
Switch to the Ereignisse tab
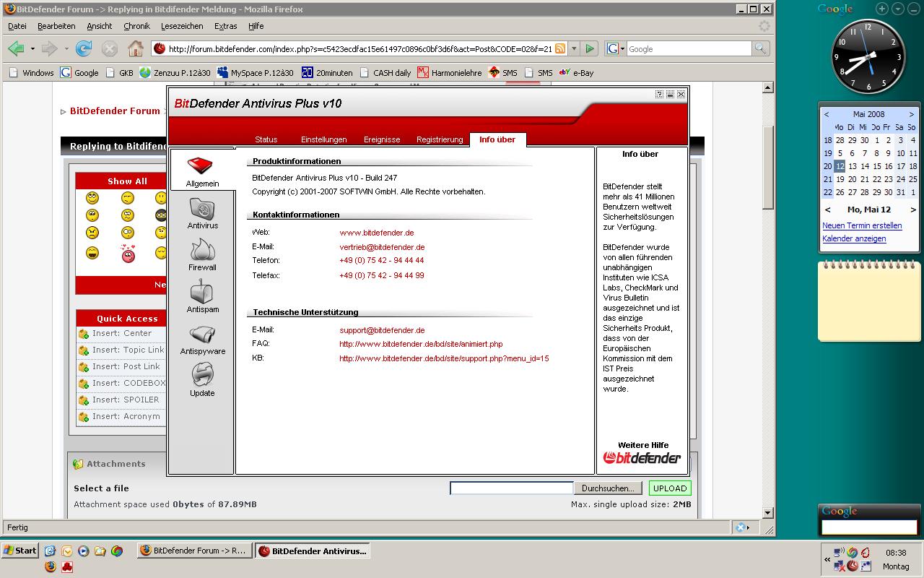[x=382, y=139]
